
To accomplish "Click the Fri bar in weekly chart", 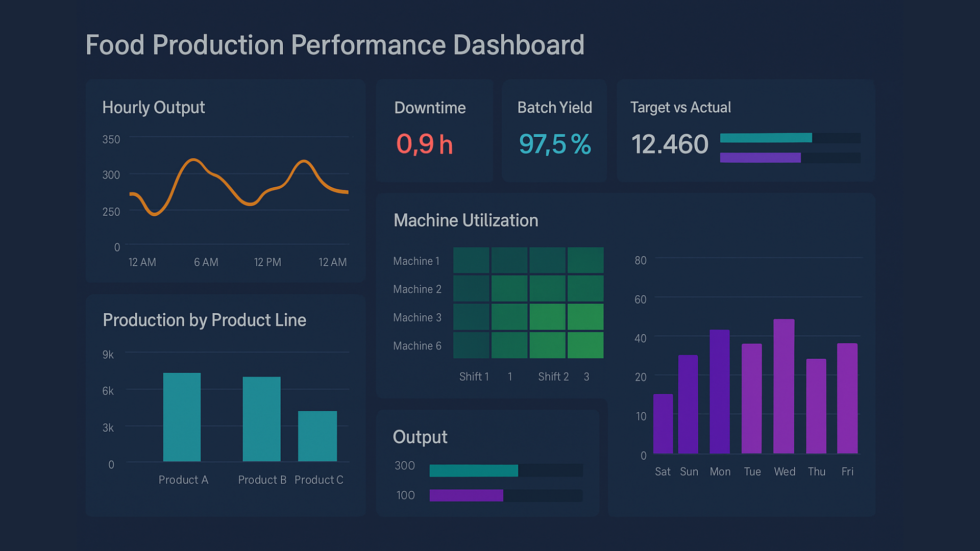I will [x=847, y=398].
